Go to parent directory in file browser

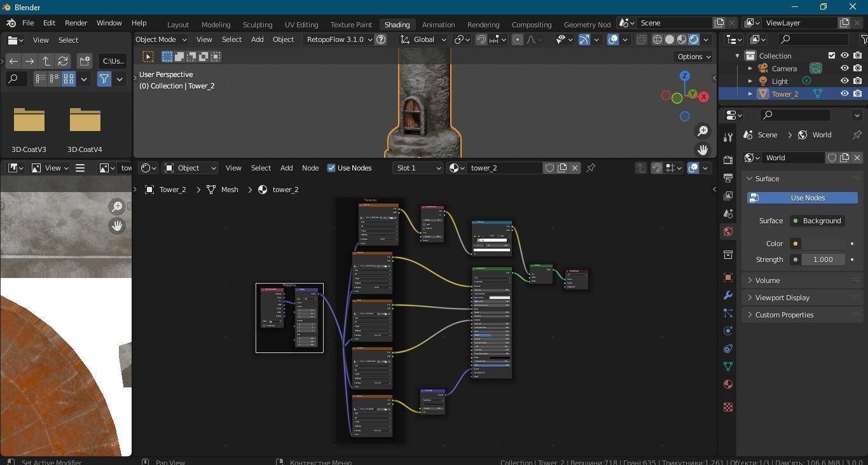pyautogui.click(x=46, y=61)
